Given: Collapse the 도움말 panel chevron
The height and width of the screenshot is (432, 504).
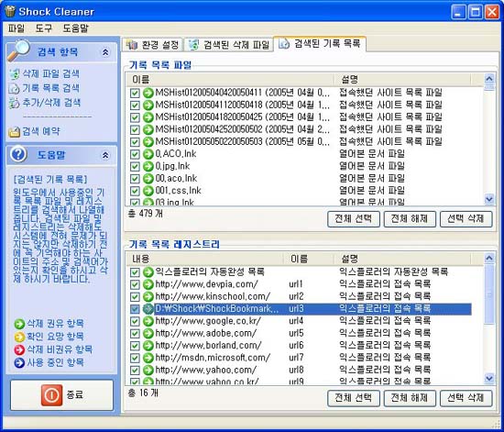Looking at the screenshot, I should [x=105, y=155].
